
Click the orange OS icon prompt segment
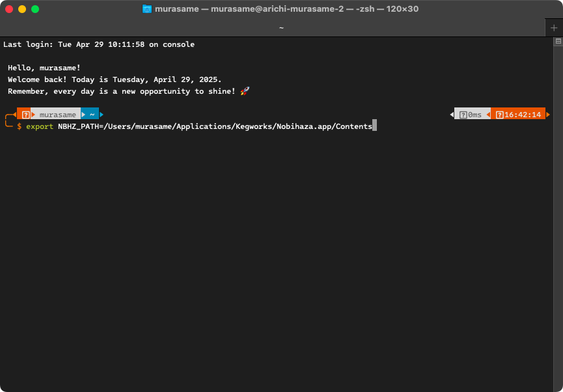25,115
